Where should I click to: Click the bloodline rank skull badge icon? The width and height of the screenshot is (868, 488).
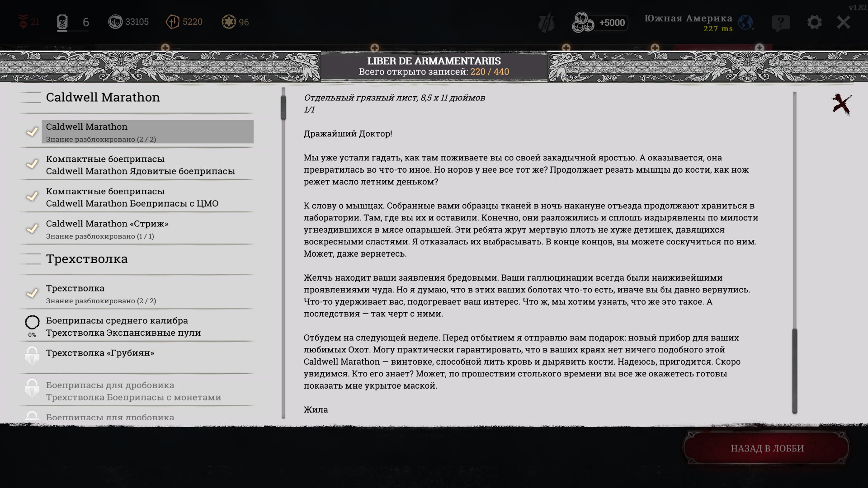pos(62,22)
